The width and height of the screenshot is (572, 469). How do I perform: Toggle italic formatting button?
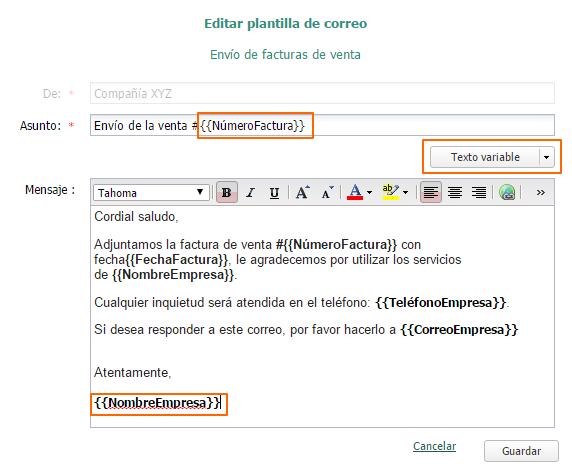click(250, 192)
